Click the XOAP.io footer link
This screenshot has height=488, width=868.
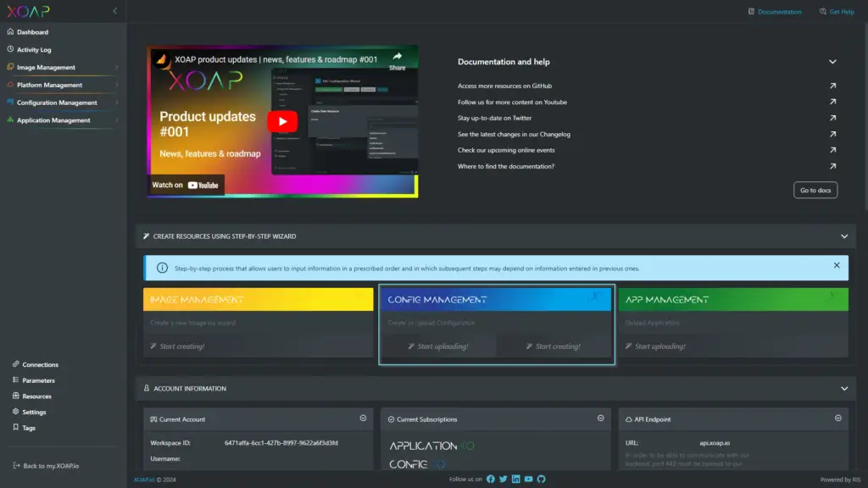144,480
